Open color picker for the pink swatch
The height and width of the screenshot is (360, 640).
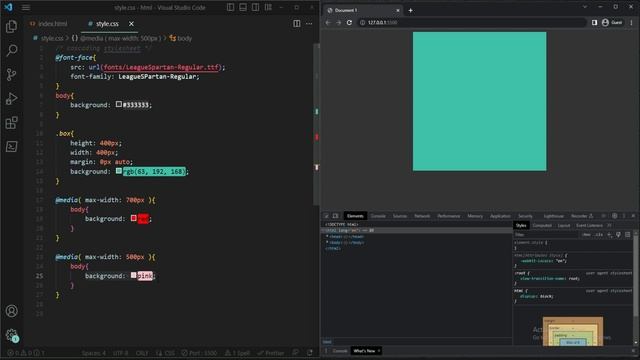tap(133, 276)
